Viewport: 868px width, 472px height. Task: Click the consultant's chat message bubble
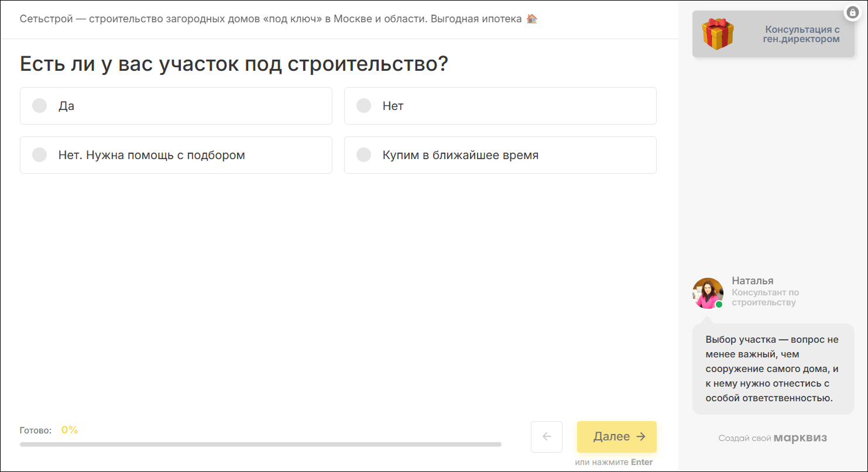[773, 368]
